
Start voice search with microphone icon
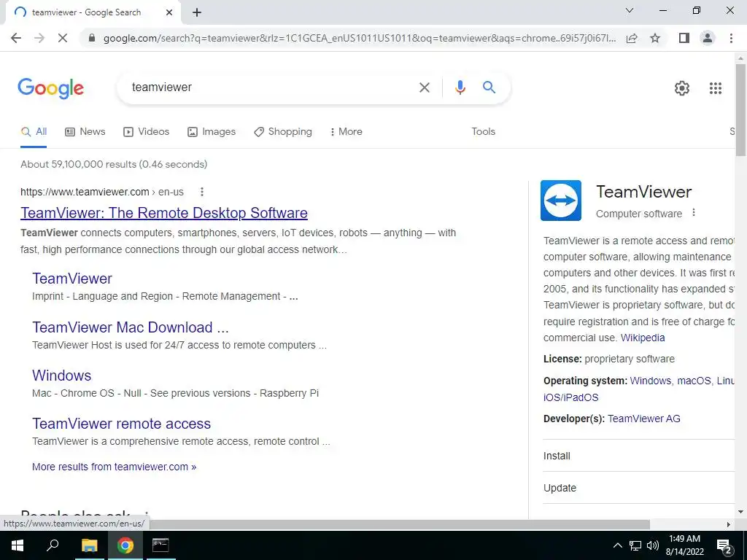tap(460, 87)
